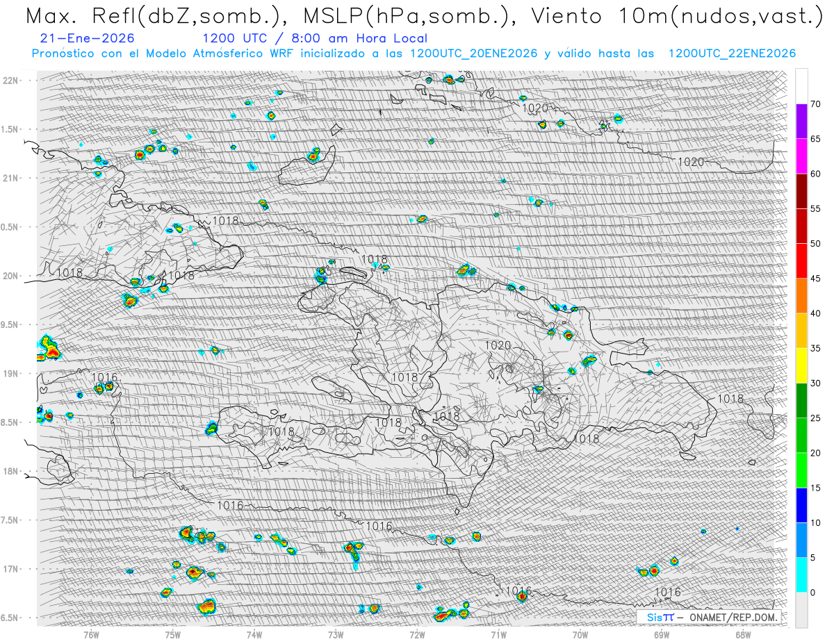Click the purple 65–70 dBZ colorbar segment
Image resolution: width=834 pixels, height=644 pixels.
click(x=801, y=122)
